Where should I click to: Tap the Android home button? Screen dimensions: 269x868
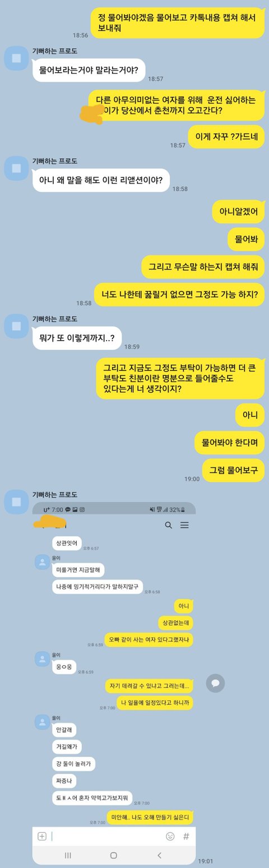114,855
